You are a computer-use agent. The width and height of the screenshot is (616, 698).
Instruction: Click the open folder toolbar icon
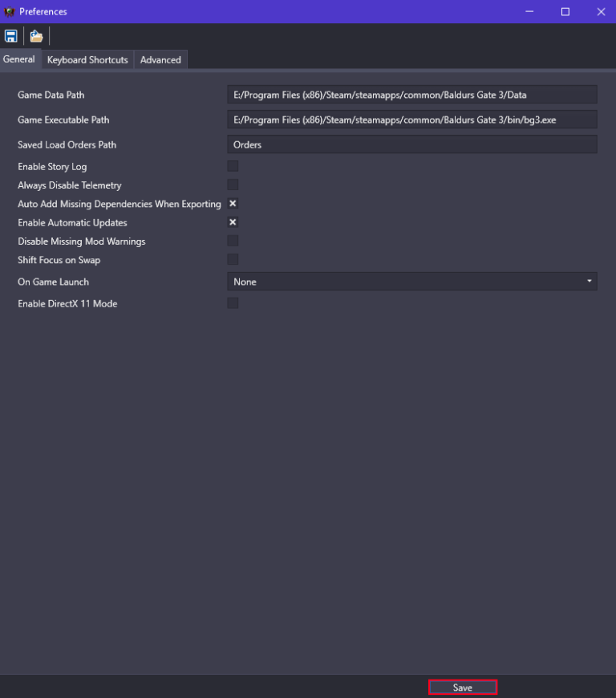point(36,36)
